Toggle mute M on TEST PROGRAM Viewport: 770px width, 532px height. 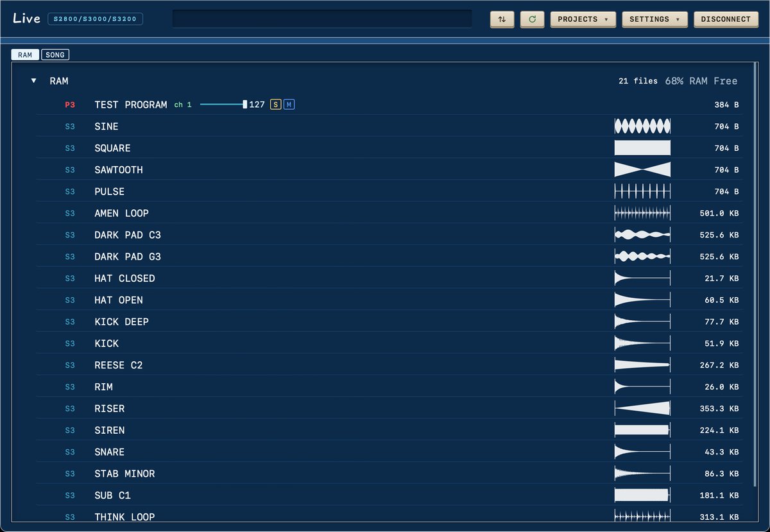click(289, 105)
